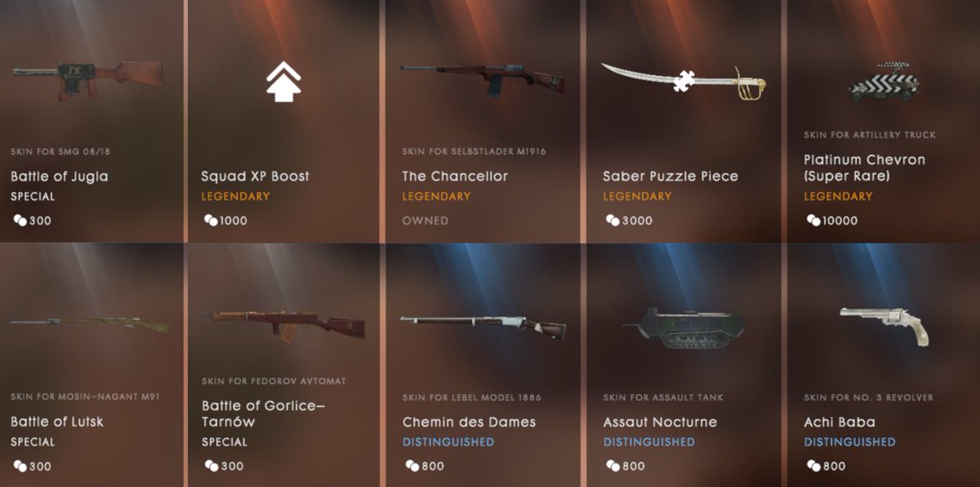Click the No. 3 Revolver image

point(885,325)
